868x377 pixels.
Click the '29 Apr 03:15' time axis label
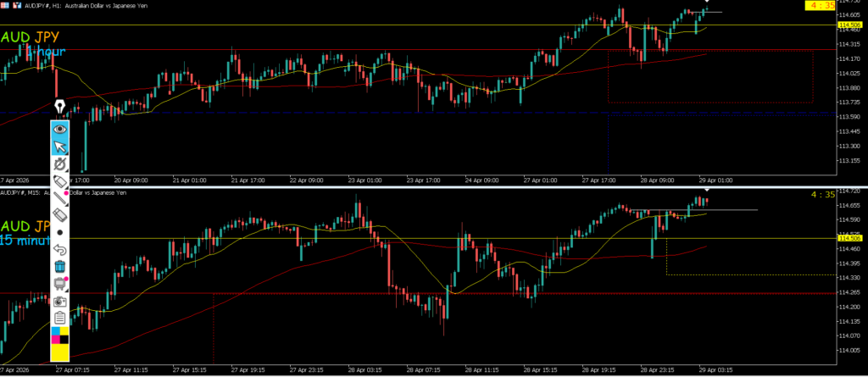(717, 369)
